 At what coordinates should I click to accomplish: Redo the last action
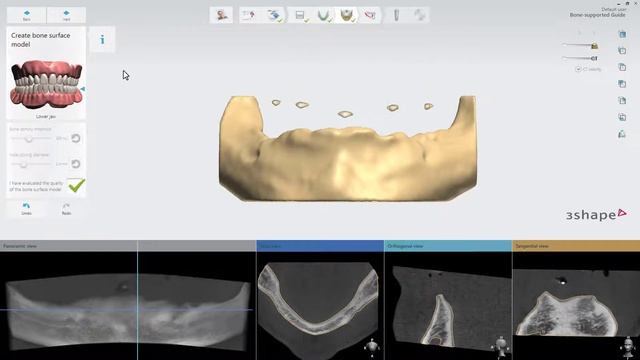click(66, 209)
